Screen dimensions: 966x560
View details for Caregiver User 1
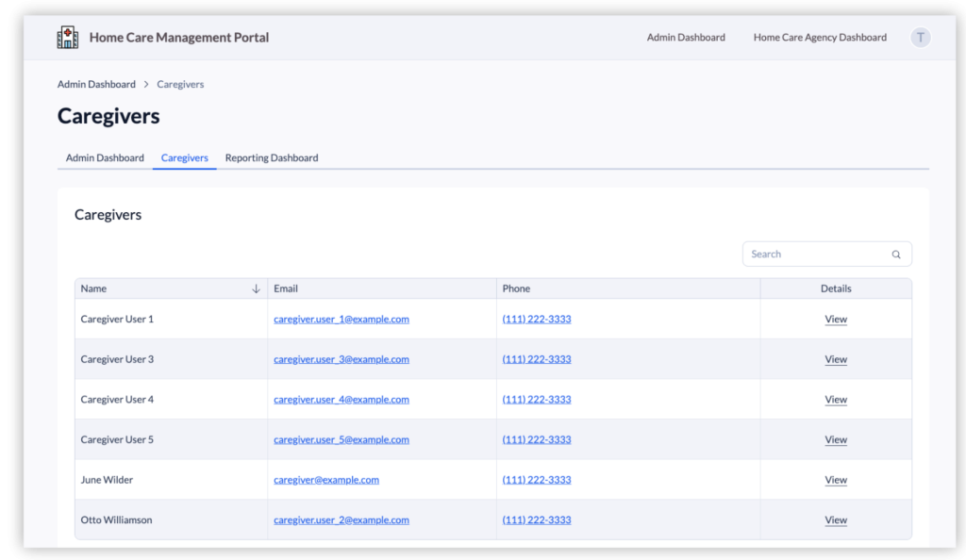[x=836, y=319]
